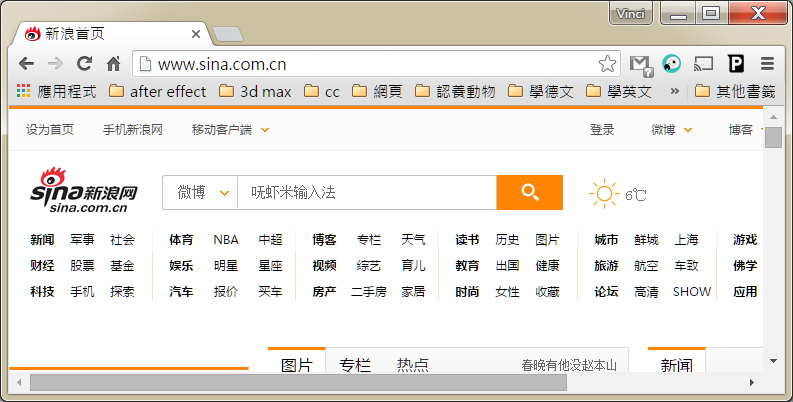
Task: Open the 認養動物 bookmark folder
Action: [455, 92]
